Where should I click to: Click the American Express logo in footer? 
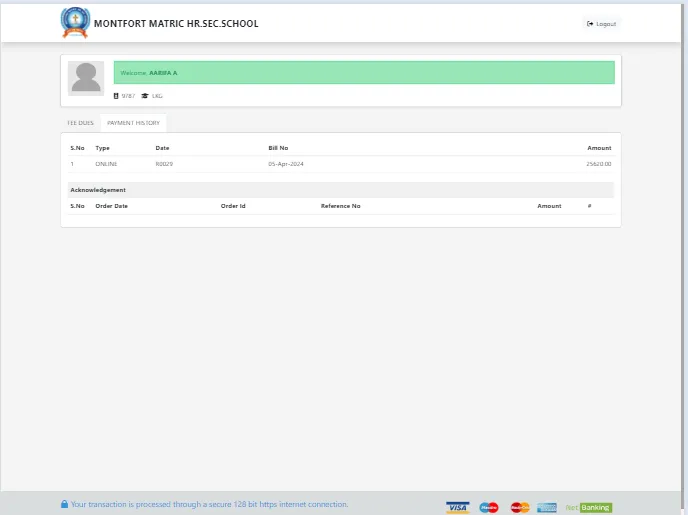[547, 508]
